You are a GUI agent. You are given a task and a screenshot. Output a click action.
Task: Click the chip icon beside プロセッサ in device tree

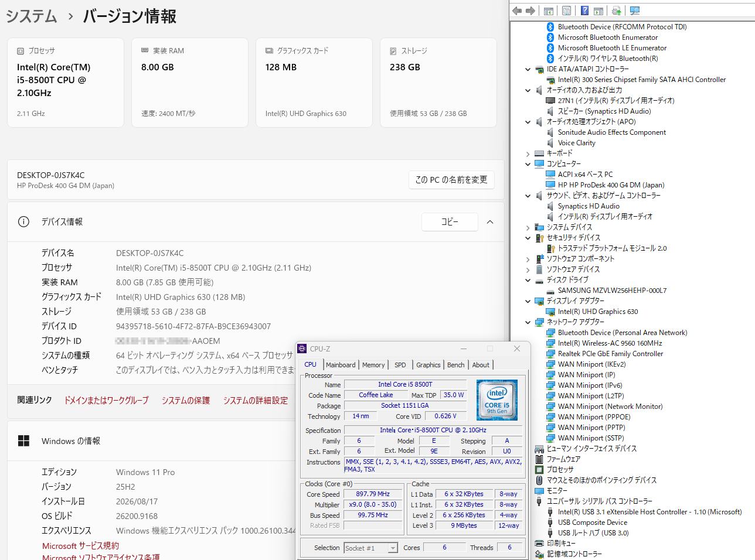[539, 470]
